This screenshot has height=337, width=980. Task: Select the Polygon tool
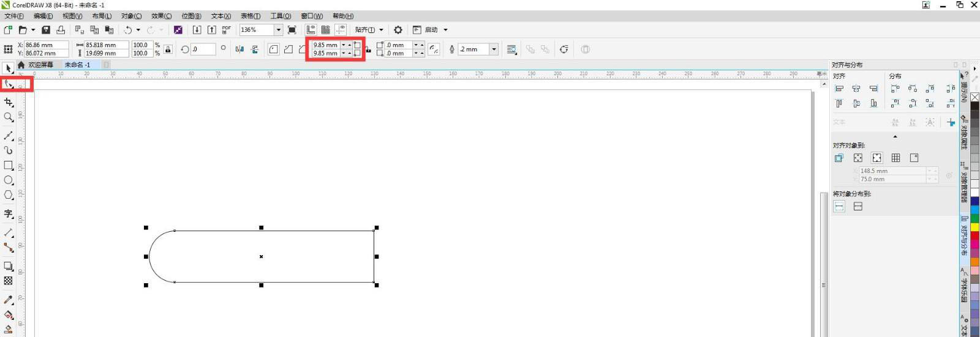coord(9,195)
